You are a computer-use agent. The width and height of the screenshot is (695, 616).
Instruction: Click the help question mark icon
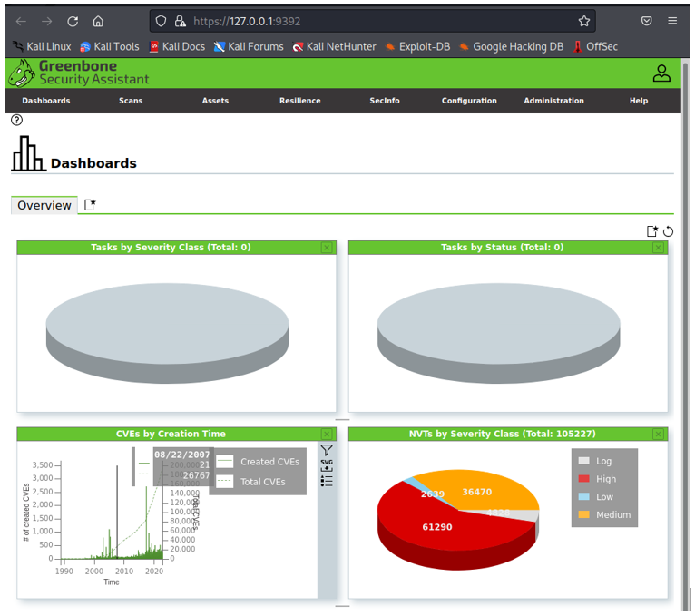(17, 120)
